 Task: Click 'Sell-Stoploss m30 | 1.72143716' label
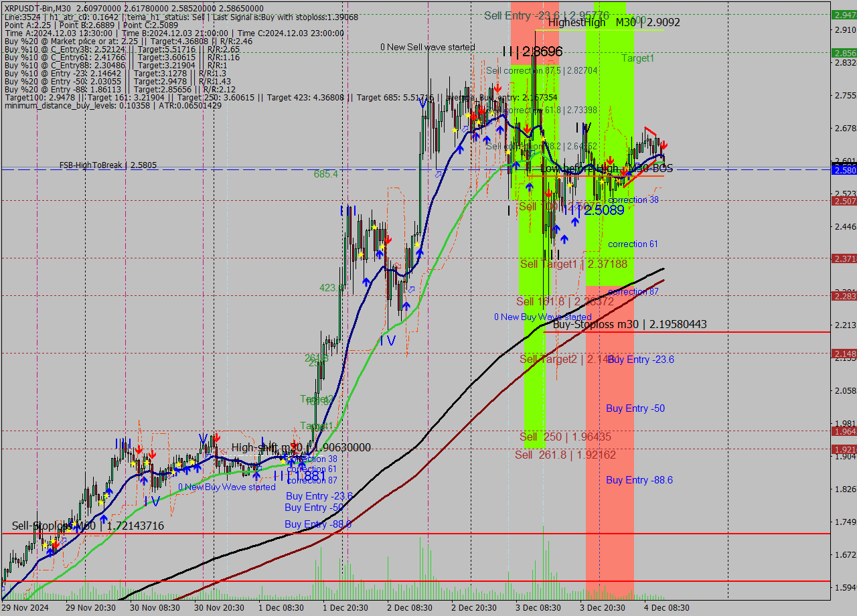point(88,526)
